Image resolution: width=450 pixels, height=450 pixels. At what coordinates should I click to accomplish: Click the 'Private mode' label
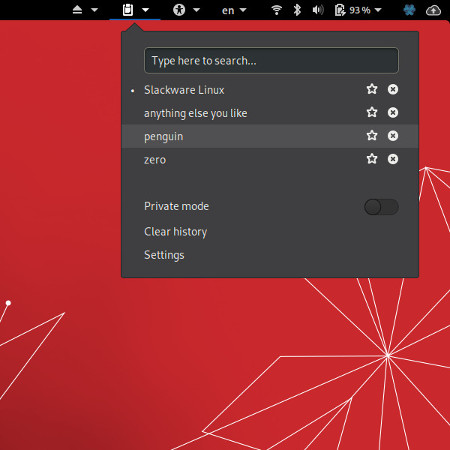176,206
